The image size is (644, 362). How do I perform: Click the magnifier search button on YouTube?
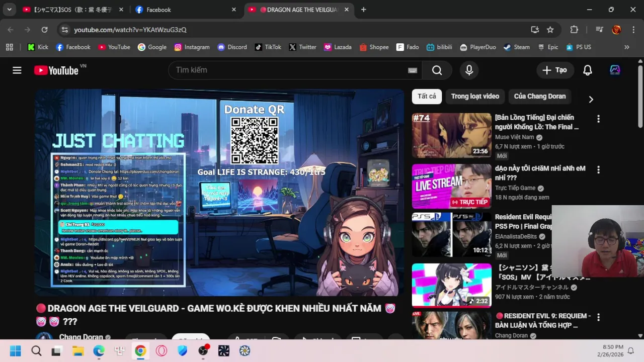point(437,70)
